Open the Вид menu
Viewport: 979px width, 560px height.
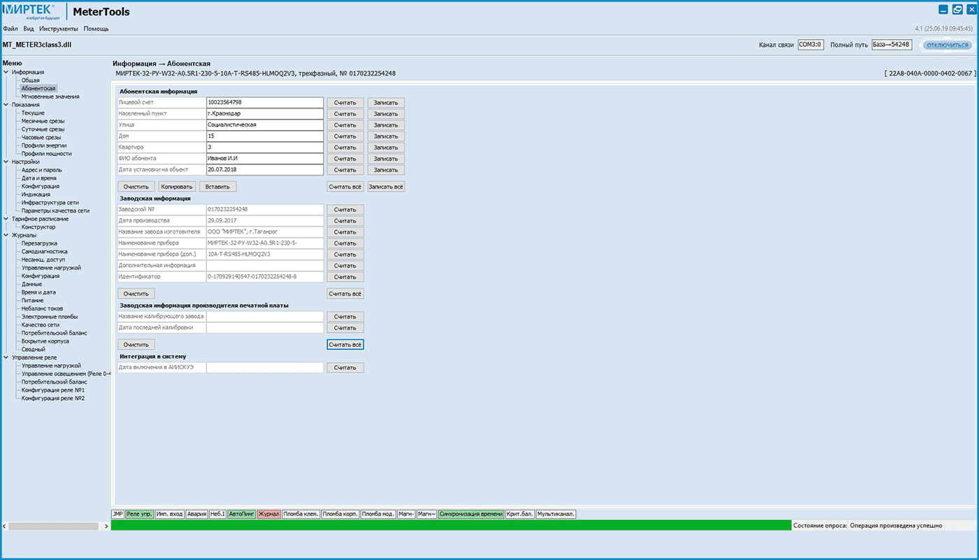tap(29, 29)
